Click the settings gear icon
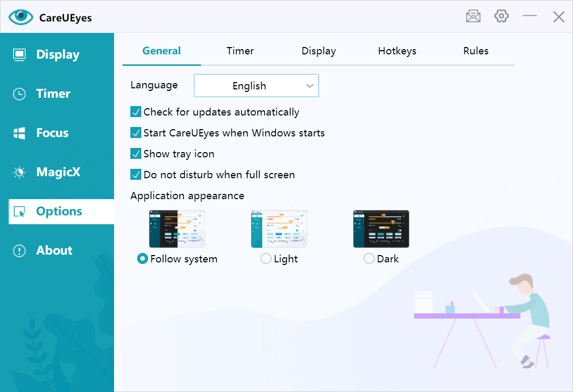 [501, 16]
